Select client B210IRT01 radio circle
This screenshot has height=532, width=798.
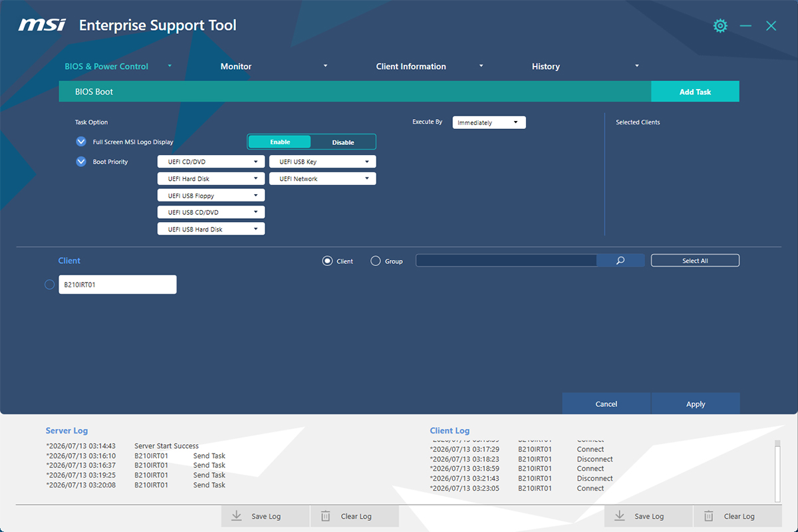[49, 284]
